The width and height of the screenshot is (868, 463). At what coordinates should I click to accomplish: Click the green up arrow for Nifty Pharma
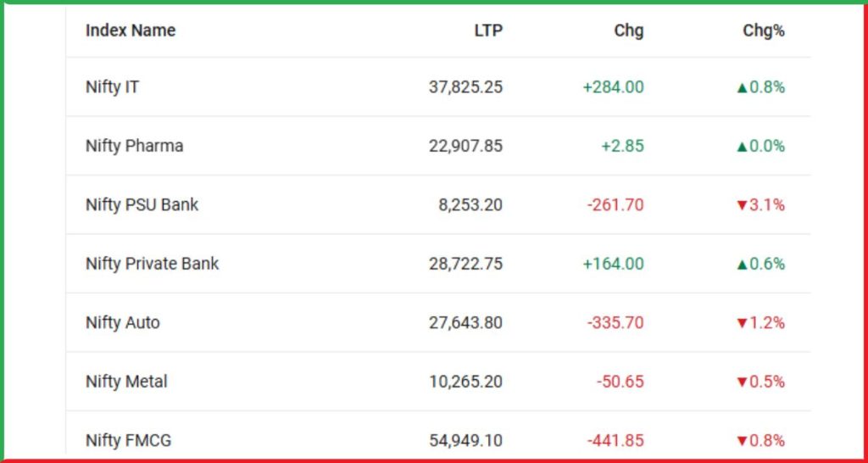[743, 147]
